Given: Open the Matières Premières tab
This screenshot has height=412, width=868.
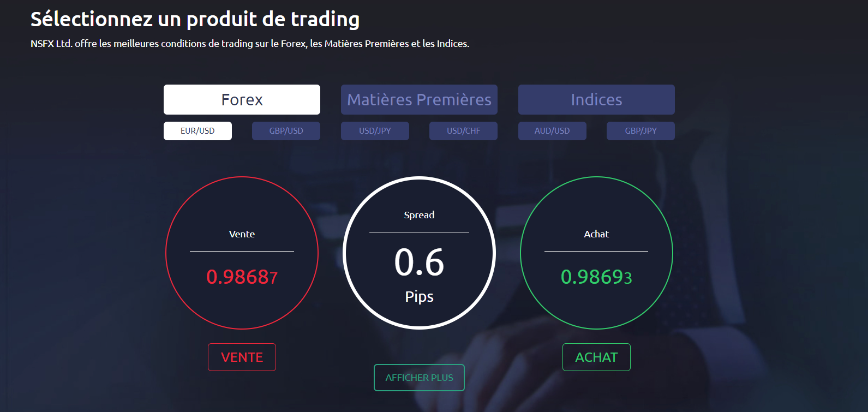Looking at the screenshot, I should [x=419, y=99].
